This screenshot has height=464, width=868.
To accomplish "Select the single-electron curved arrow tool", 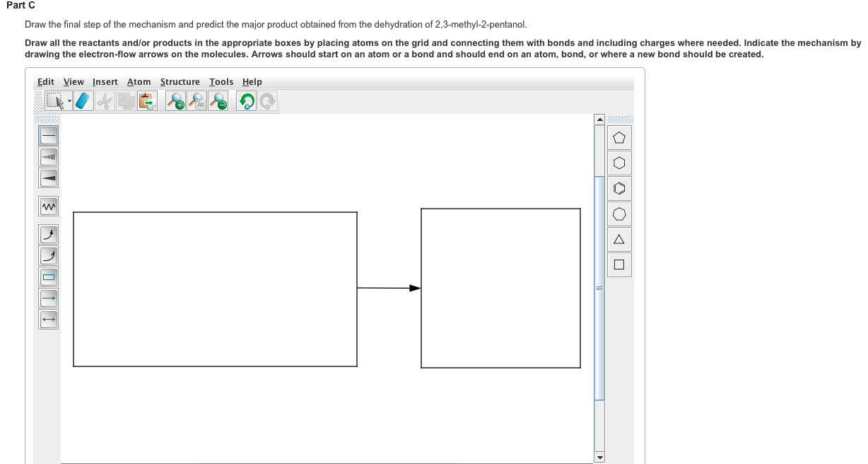I will (48, 255).
